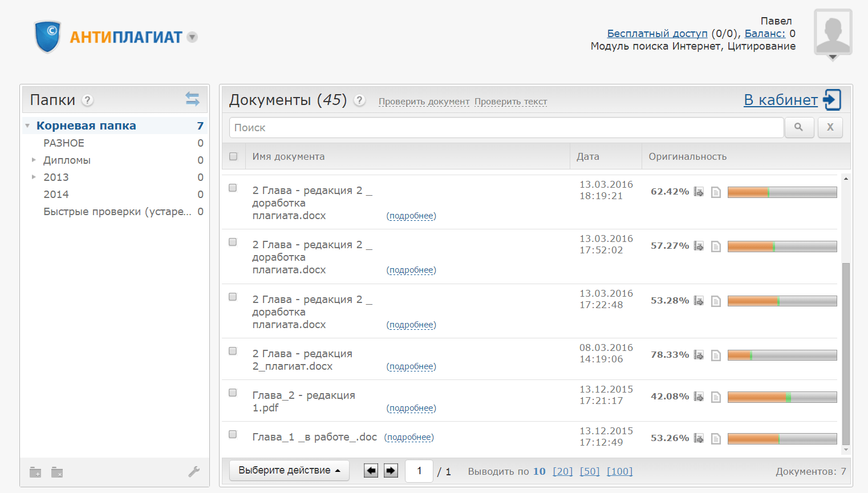868x493 pixels.
Task: Choose Проверить текст
Action: pyautogui.click(x=511, y=102)
